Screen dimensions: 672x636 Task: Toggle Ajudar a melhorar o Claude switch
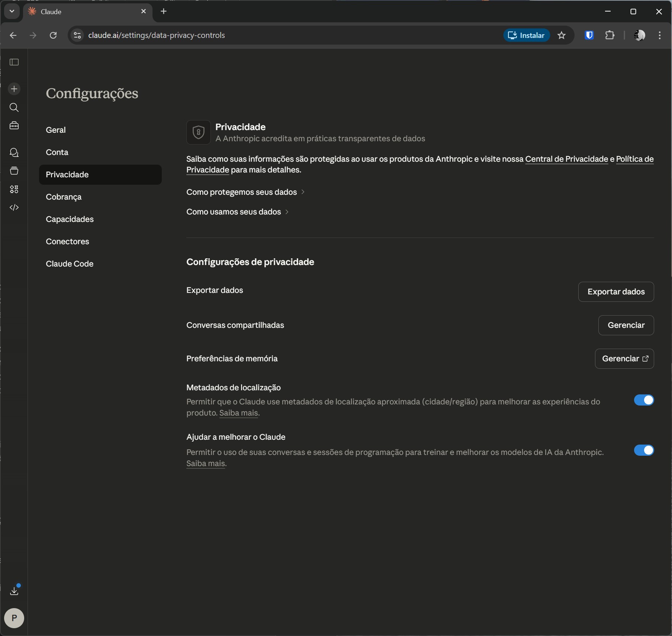(x=644, y=450)
